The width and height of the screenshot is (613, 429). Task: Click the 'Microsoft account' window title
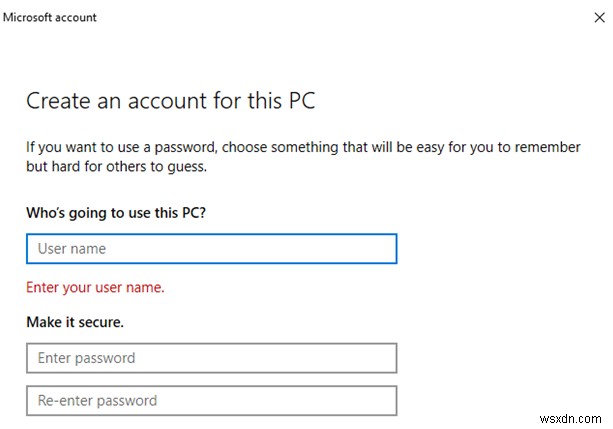[50, 17]
